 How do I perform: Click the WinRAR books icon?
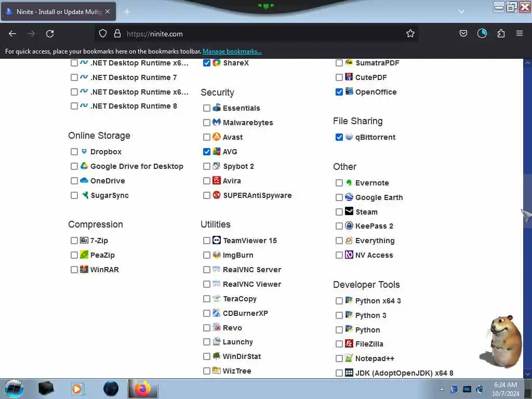coord(84,270)
